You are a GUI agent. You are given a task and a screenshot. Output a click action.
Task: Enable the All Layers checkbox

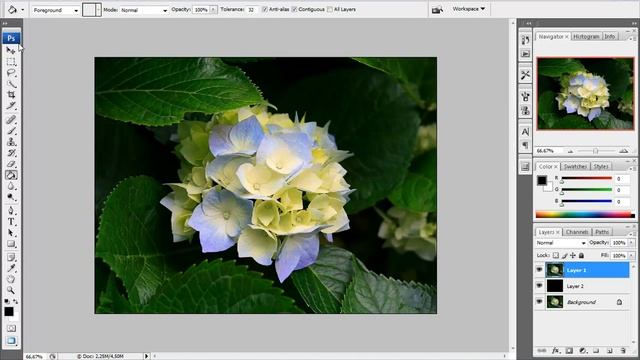[329, 9]
